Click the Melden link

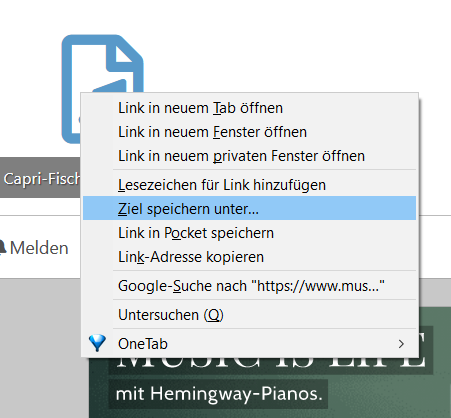[39, 248]
